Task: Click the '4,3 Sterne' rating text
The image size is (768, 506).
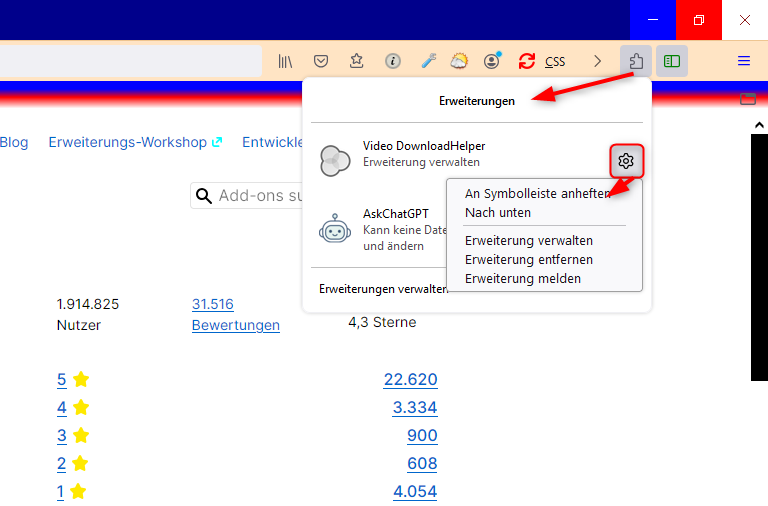Action: 382,322
